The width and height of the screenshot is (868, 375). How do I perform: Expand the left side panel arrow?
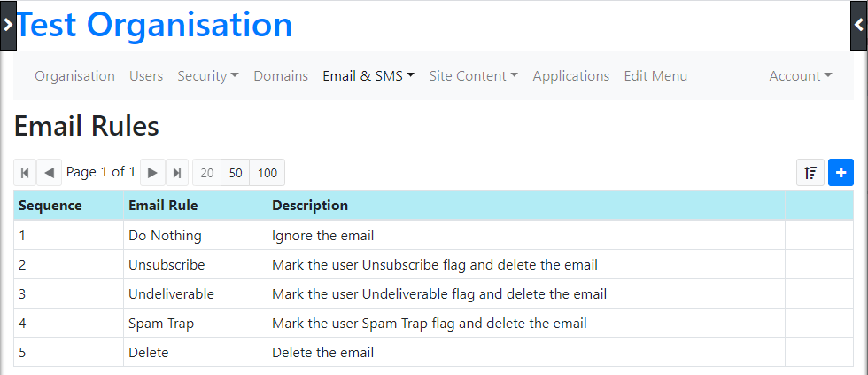pyautogui.click(x=8, y=25)
